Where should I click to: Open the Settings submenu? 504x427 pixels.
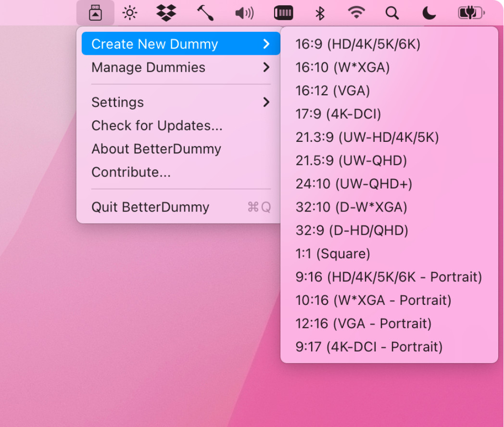point(181,102)
